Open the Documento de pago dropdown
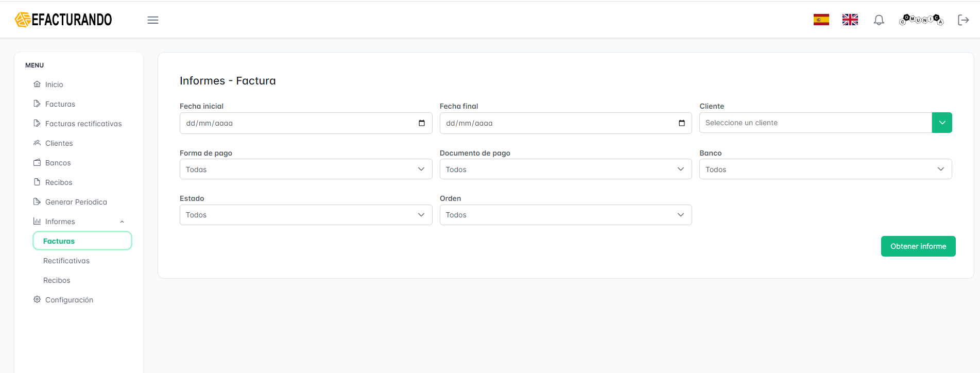 565,169
